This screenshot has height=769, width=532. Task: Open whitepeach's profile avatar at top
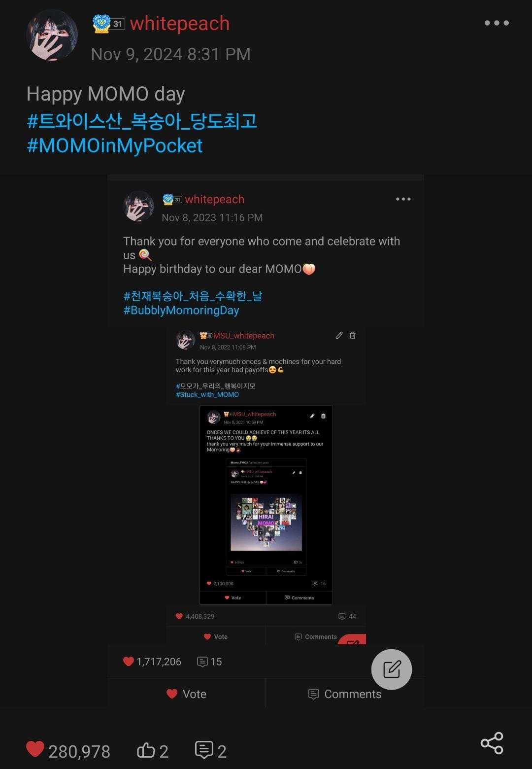coord(52,35)
